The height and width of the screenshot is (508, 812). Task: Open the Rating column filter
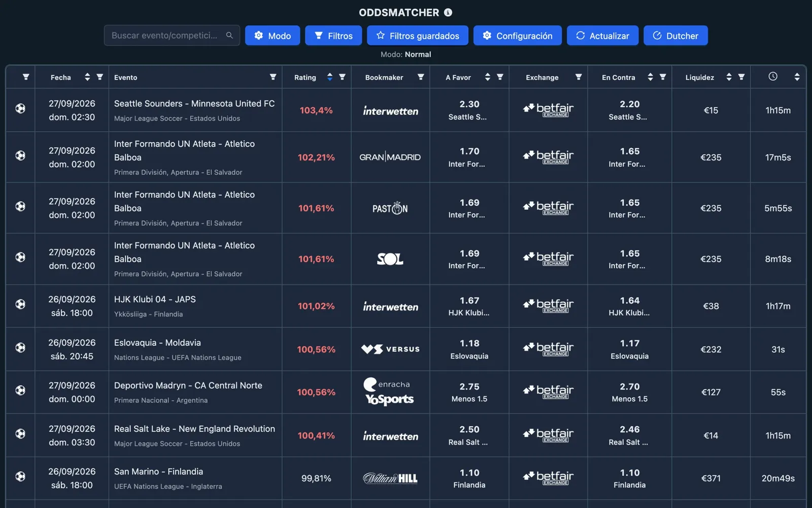tap(343, 77)
